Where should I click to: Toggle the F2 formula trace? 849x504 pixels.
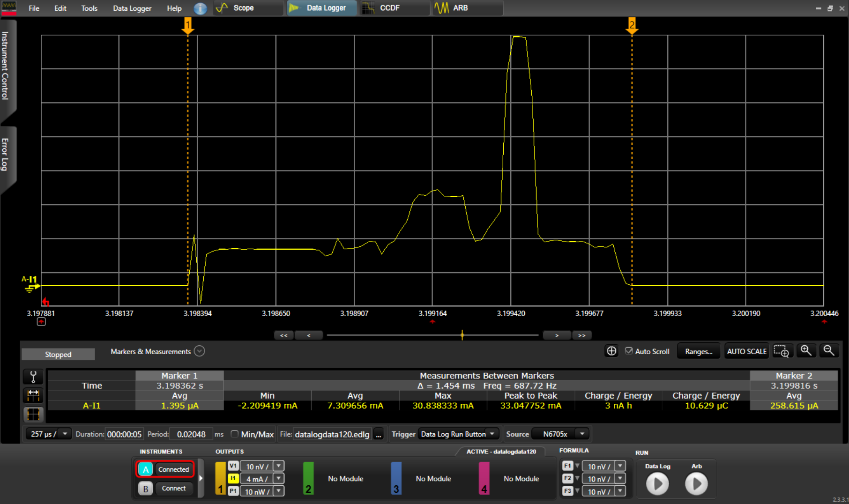click(568, 479)
